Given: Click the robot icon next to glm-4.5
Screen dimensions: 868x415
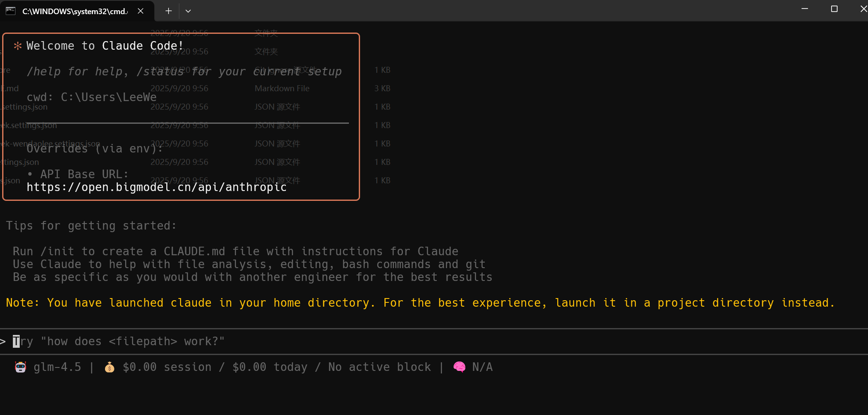Looking at the screenshot, I should click(20, 367).
